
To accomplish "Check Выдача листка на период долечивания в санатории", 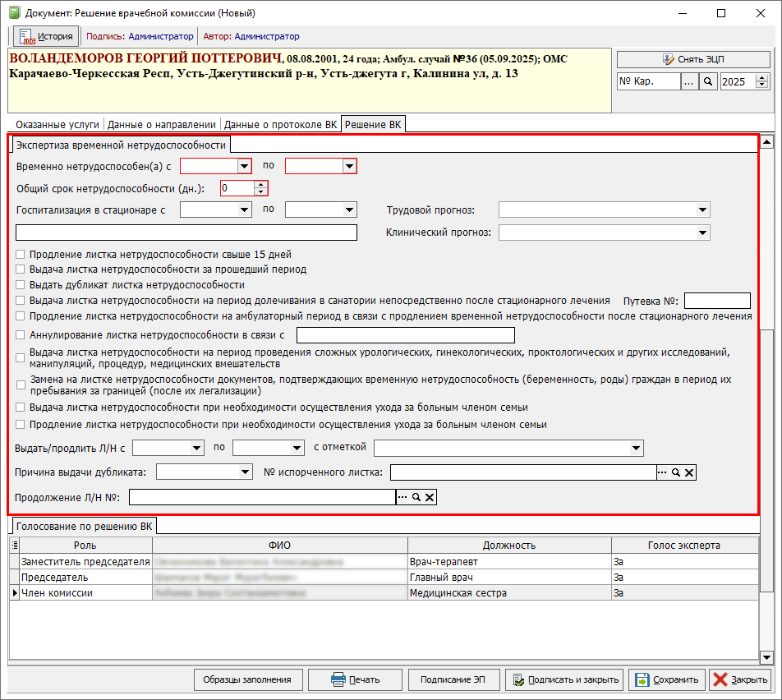I will tap(20, 301).
